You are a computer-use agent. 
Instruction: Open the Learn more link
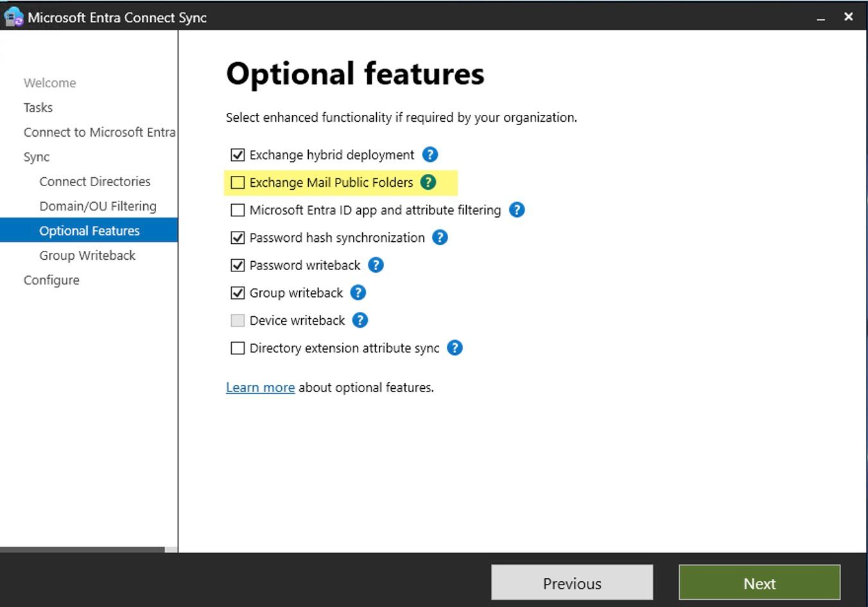point(260,388)
